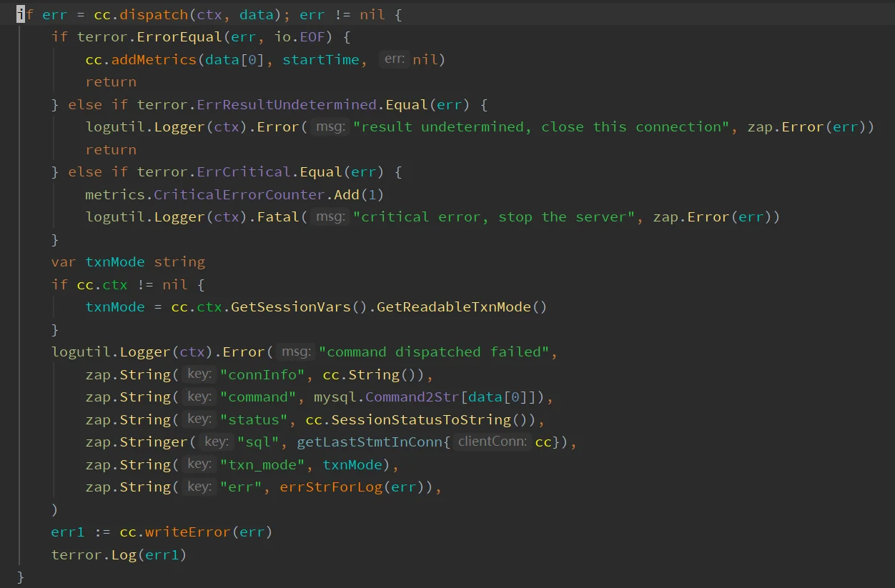Click the GetReadableTxnMode method call

point(455,307)
